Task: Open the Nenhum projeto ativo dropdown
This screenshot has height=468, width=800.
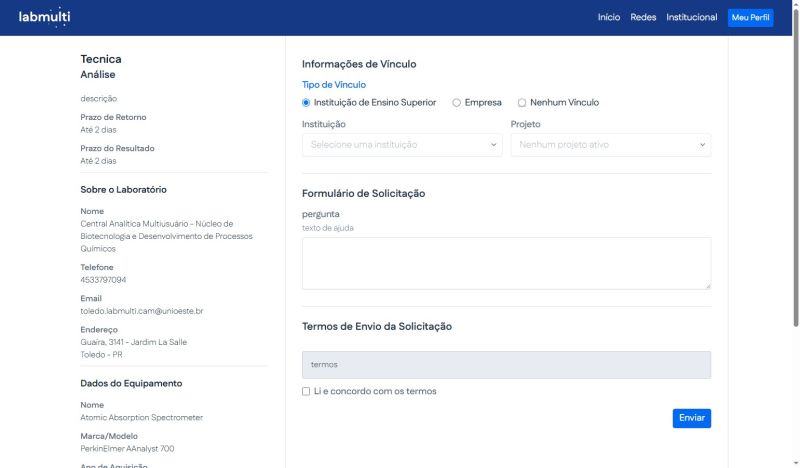Action: coord(610,145)
